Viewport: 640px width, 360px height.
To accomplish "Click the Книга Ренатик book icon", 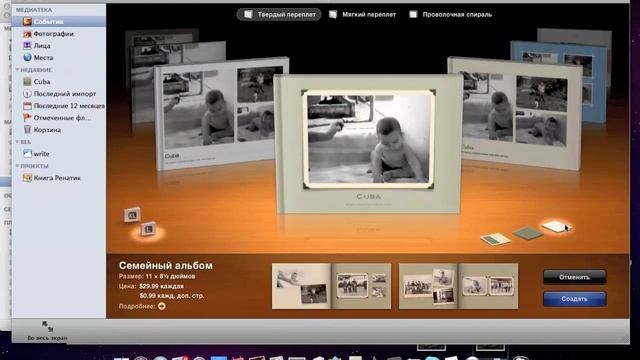I will click(27, 178).
